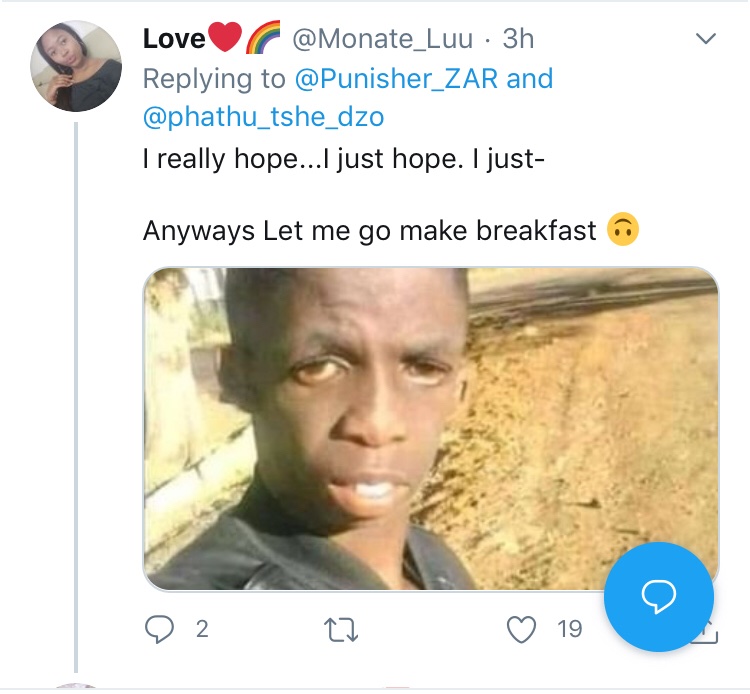Click the tweet text 'I really hope...'
The height and width of the screenshot is (694, 750).
click(343, 159)
